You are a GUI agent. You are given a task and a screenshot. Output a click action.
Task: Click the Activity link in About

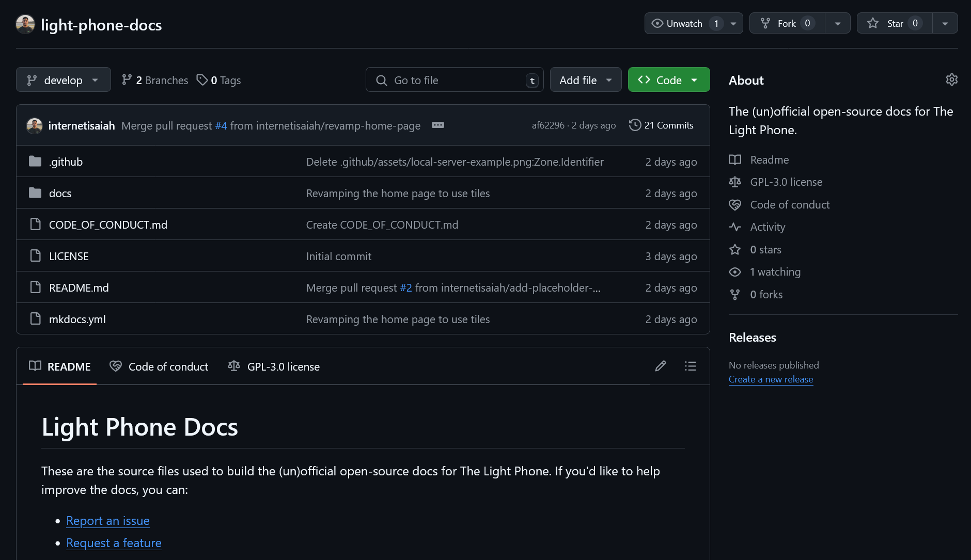point(768,227)
